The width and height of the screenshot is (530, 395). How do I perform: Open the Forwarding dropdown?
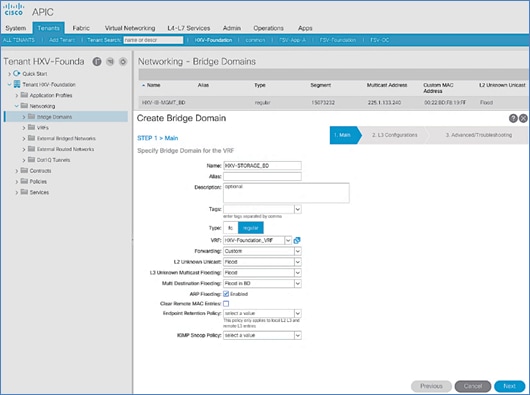298,251
